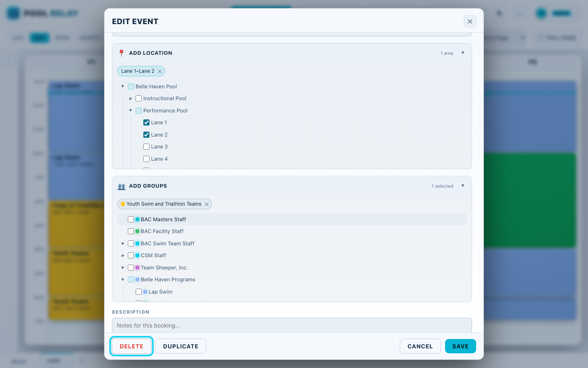
Task: Check the BAC Masters Staff checkbox
Action: pyautogui.click(x=131, y=219)
